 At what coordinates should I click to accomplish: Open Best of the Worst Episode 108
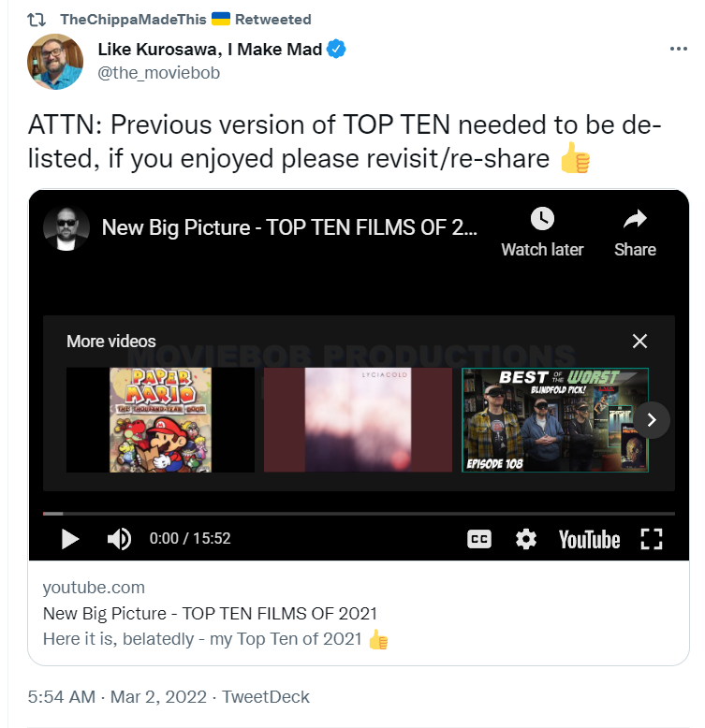pos(555,420)
